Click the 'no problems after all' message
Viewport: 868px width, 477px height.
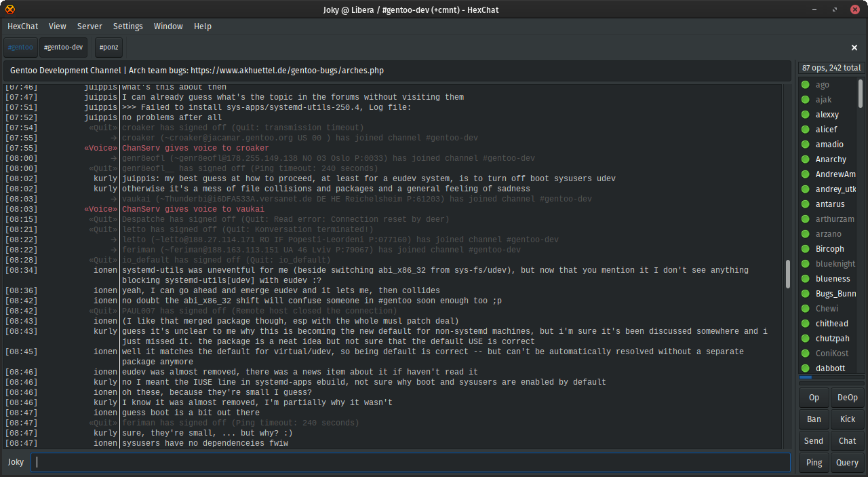[172, 117]
